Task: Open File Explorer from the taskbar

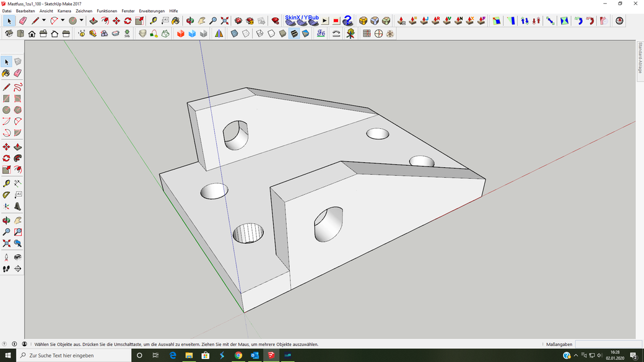Action: [189, 355]
